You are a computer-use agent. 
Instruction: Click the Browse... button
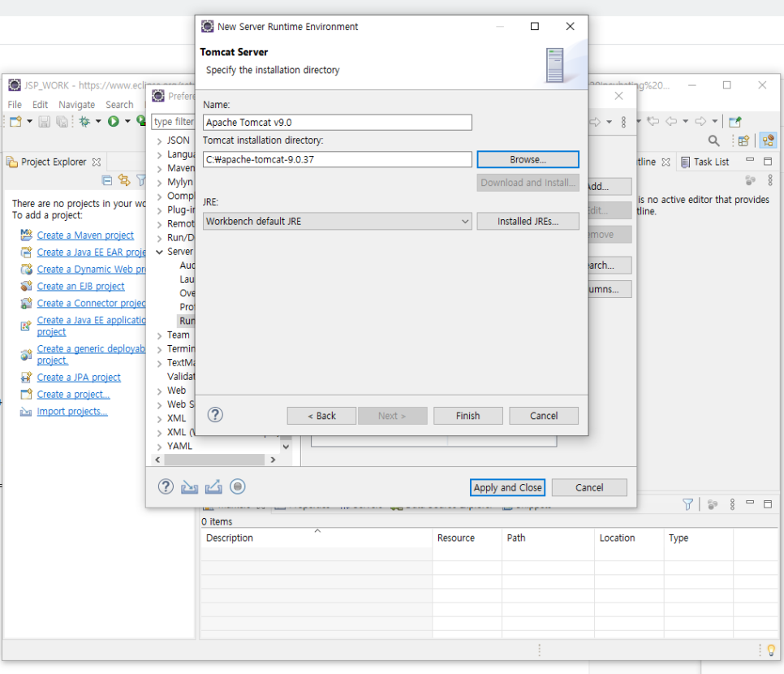[528, 160]
